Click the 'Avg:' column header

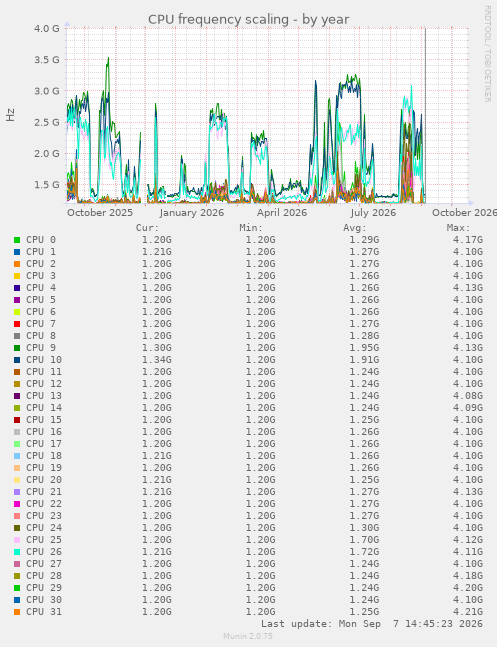coord(355,228)
